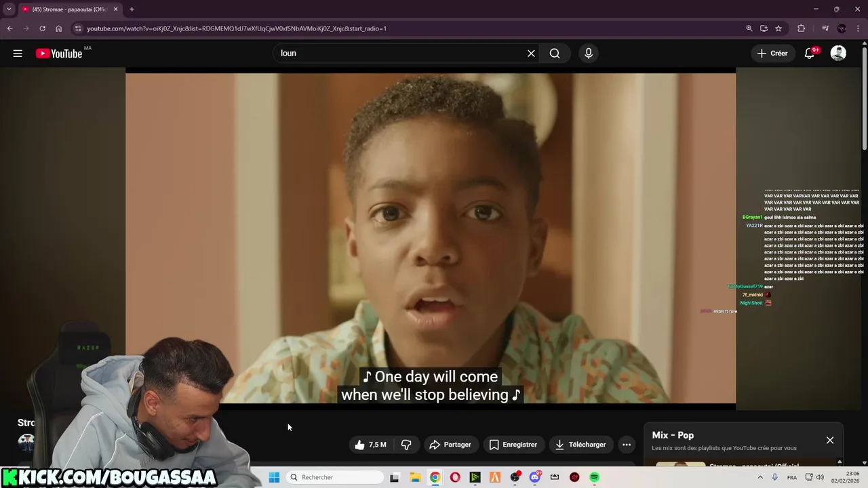Go back in browser history
The image size is (868, 488).
[x=9, y=28]
